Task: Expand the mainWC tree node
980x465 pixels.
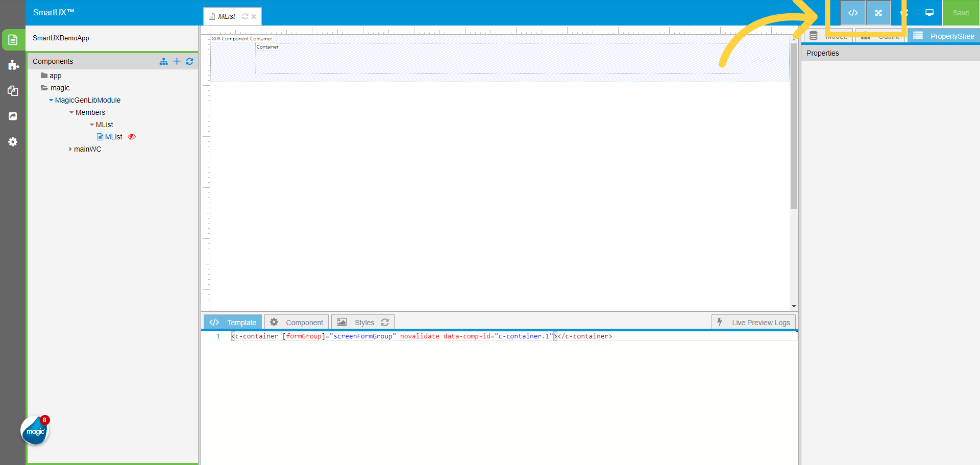Action: click(71, 149)
